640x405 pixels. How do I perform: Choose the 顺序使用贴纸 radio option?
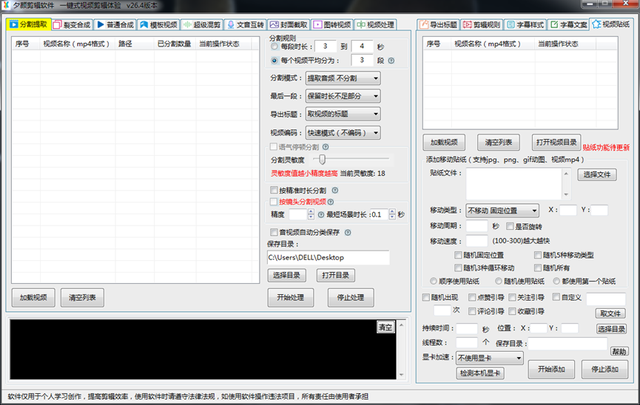tap(433, 281)
